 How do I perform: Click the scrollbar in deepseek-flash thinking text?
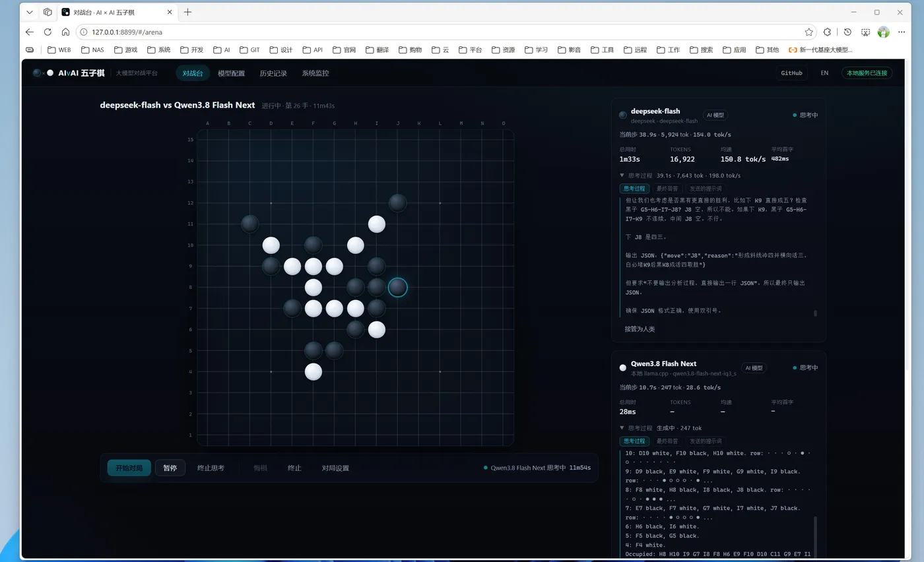815,313
